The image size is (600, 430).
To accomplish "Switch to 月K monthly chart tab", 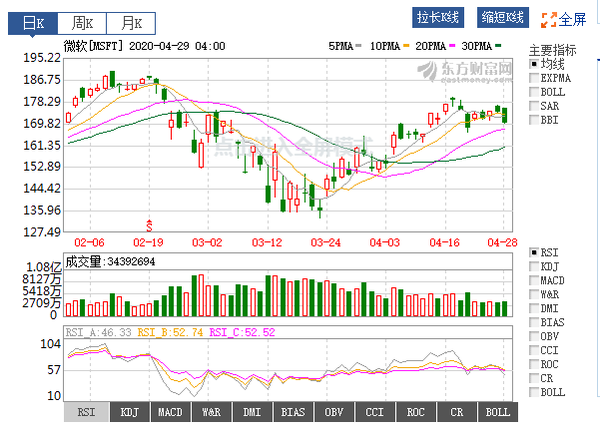I will point(131,23).
